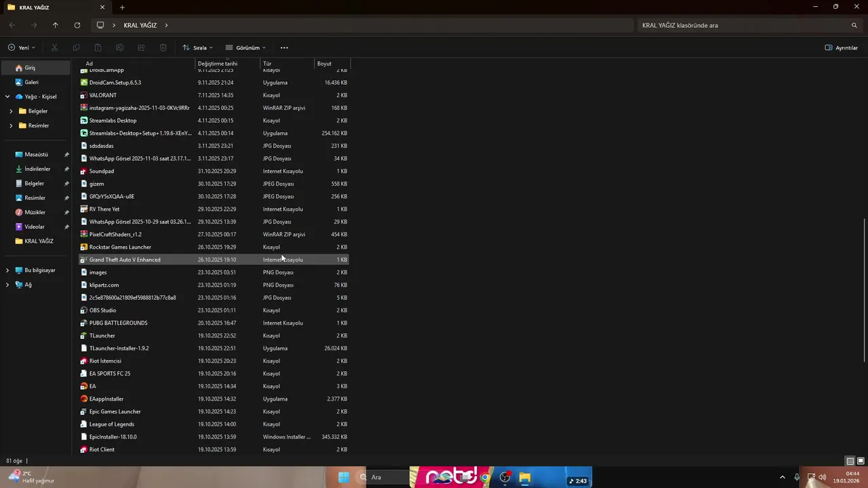Screen dimensions: 868x488
Task: Expand the Bu bilgisayar tree node
Action: [x=7, y=270]
